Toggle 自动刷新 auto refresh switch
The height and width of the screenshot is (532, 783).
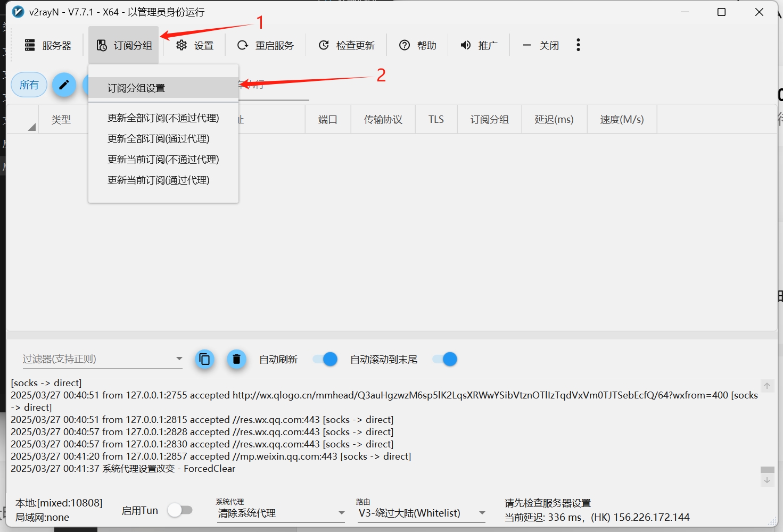click(x=325, y=360)
